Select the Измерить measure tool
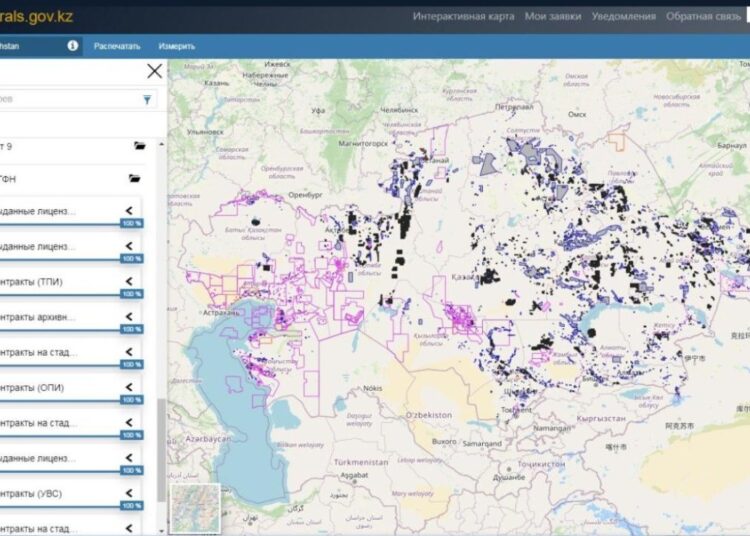The width and height of the screenshot is (750, 536). click(176, 46)
